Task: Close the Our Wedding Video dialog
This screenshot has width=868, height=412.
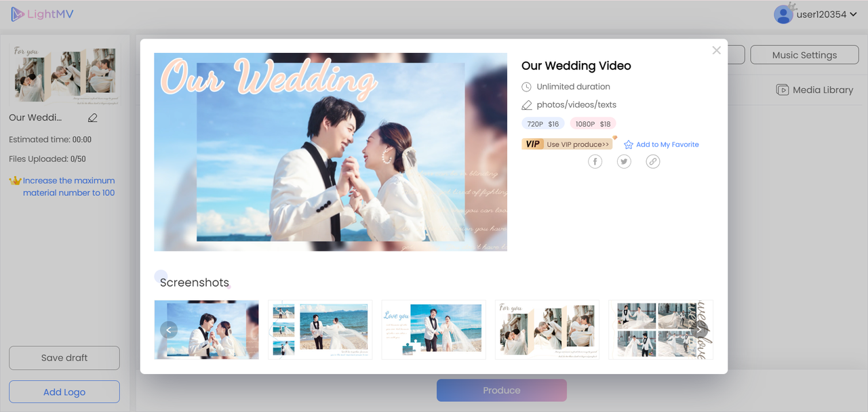Action: tap(716, 50)
